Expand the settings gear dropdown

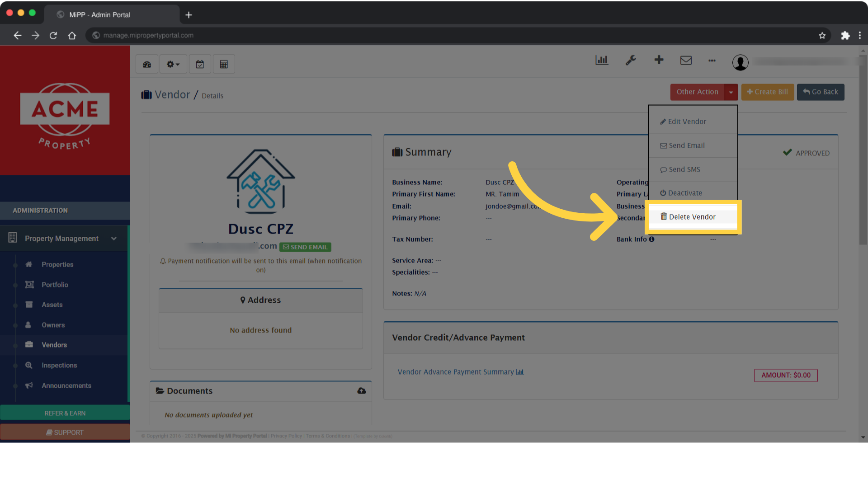pos(173,64)
